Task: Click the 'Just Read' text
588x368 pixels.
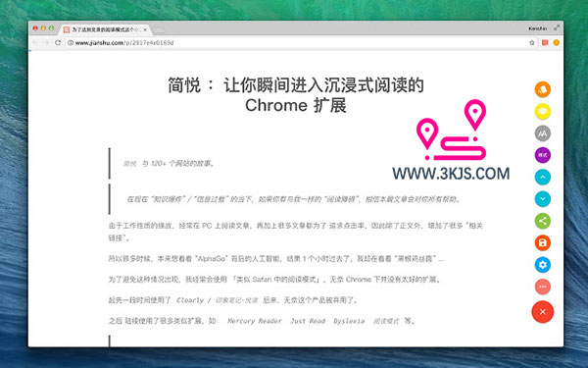Action: pyautogui.click(x=308, y=321)
